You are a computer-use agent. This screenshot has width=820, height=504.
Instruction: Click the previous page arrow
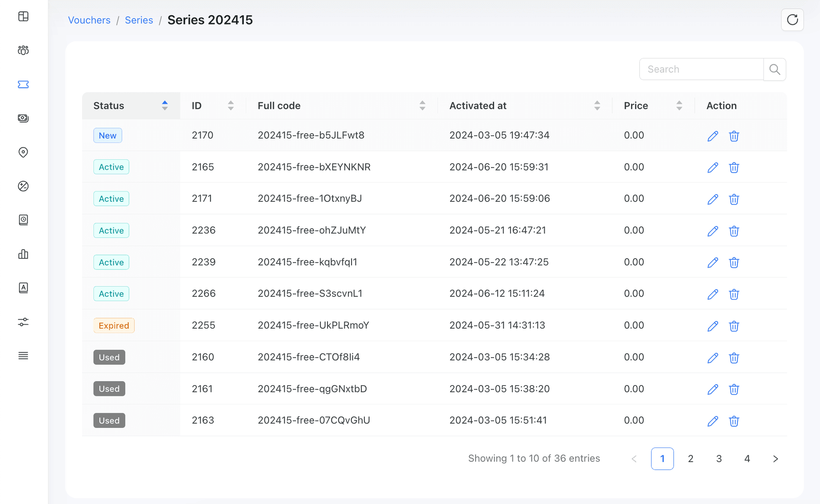click(634, 459)
